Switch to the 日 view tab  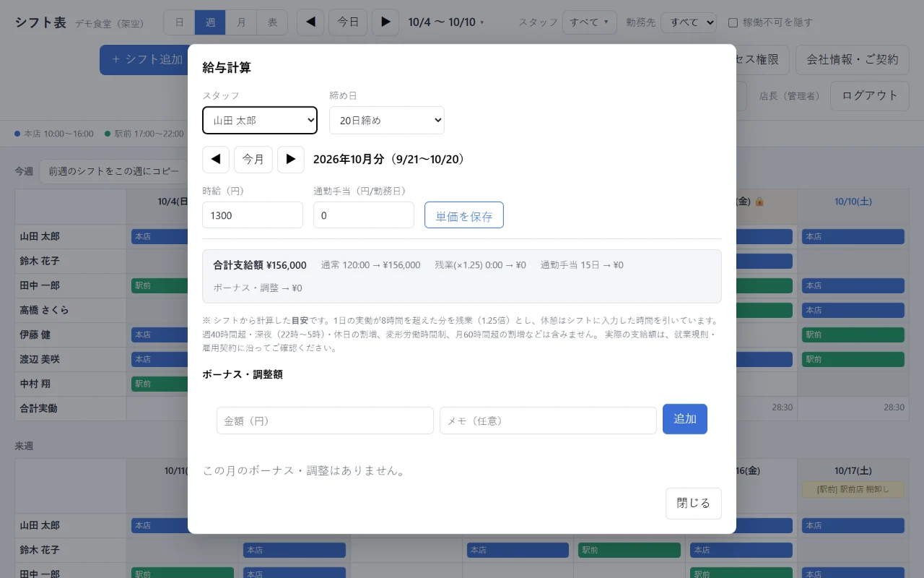[x=179, y=22]
